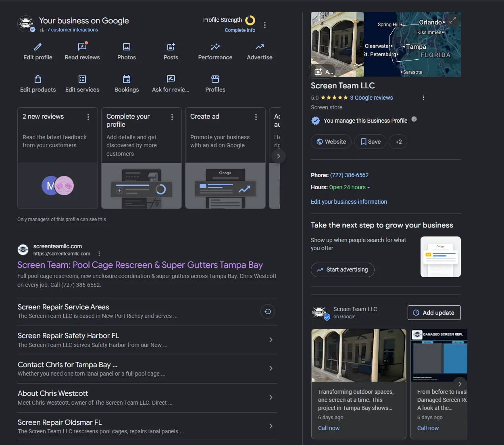Open the Posts icon
Screen dimensions: 504x445
tap(171, 47)
